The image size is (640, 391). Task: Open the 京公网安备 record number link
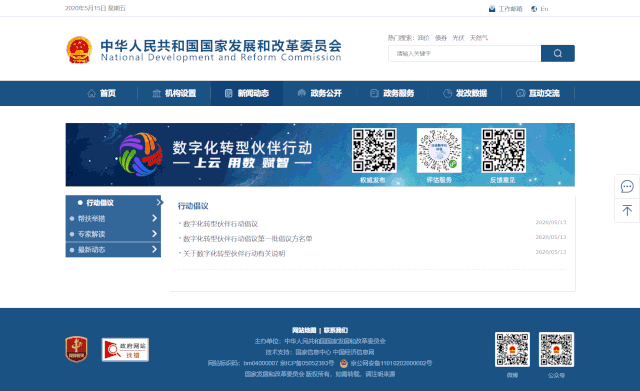(x=391, y=363)
